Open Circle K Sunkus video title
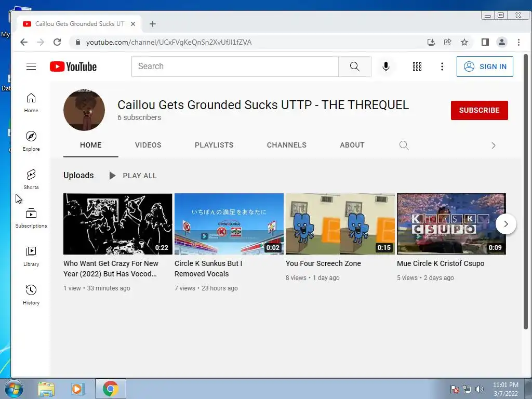The image size is (532, 399). point(208,269)
